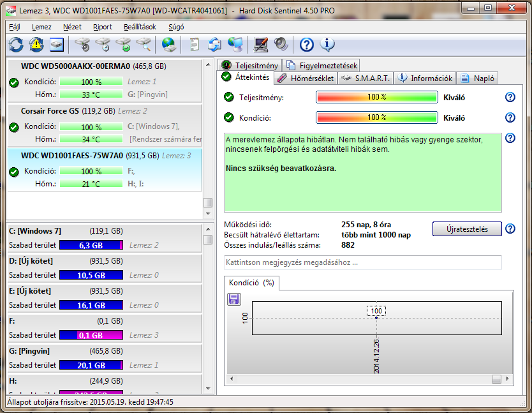Open the Beállítások menu
The image size is (532, 413).
[x=140, y=27]
